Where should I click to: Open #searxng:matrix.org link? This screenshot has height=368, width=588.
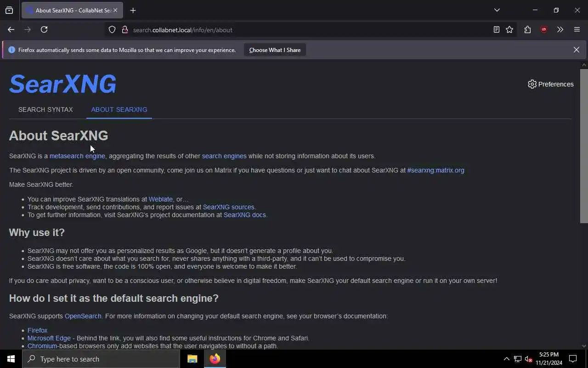pyautogui.click(x=435, y=170)
